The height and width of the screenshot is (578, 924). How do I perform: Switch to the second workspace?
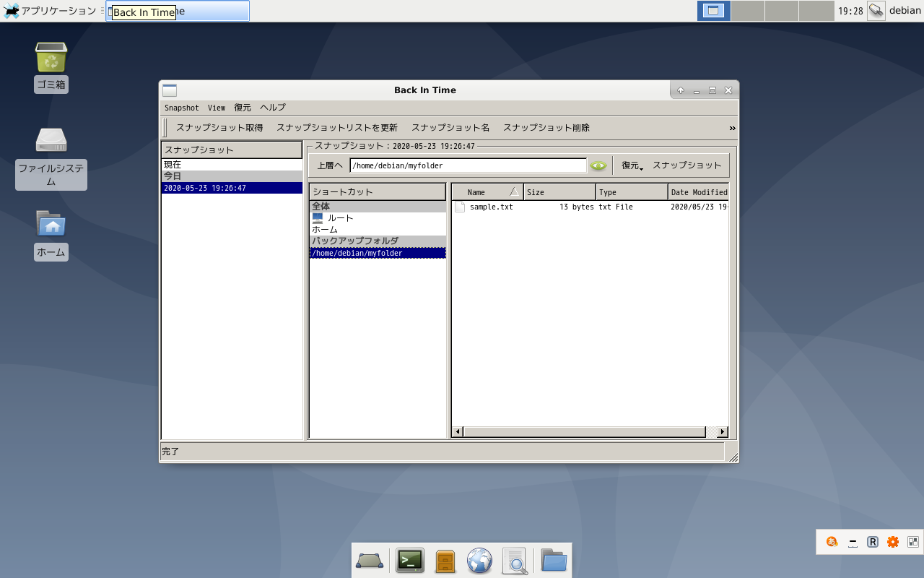748,11
